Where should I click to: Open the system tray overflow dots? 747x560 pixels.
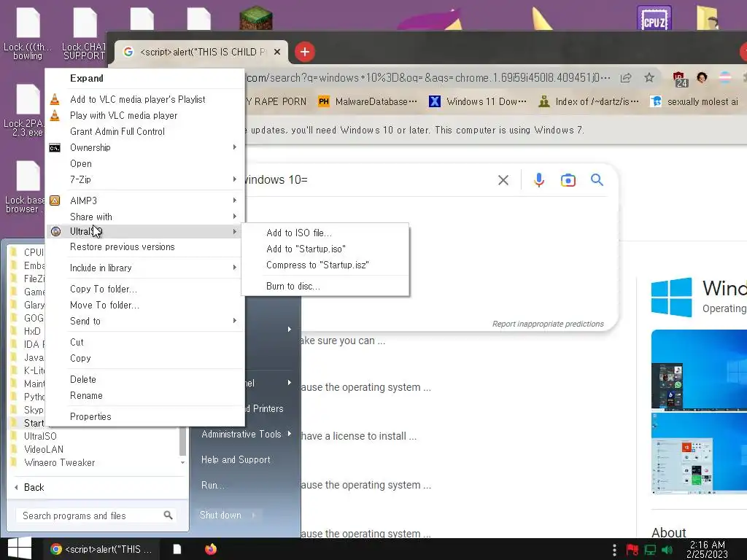614,550
